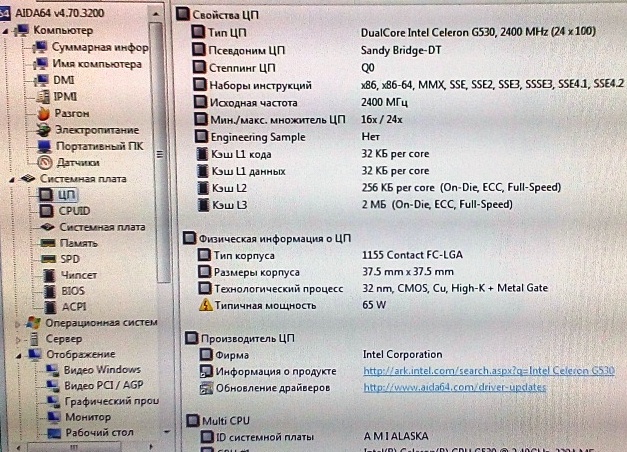Select the Степпинг ЦП row
This screenshot has height=452, width=627.
tap(284, 68)
